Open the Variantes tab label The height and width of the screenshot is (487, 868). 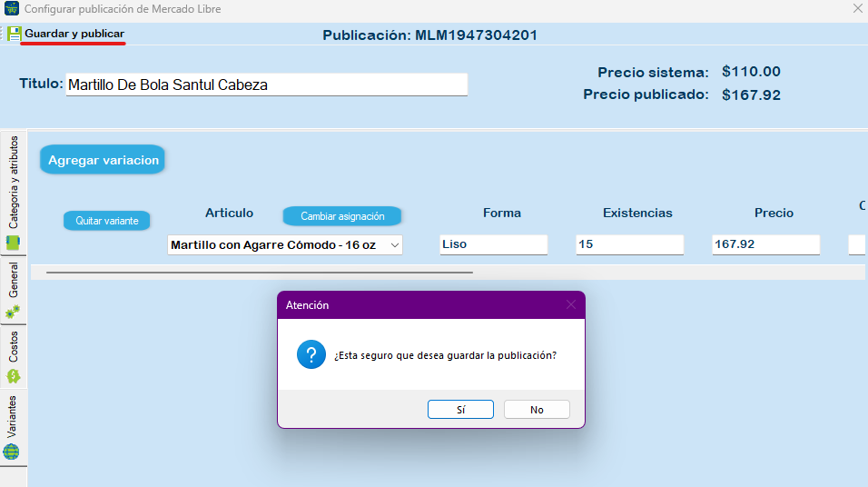(x=13, y=417)
